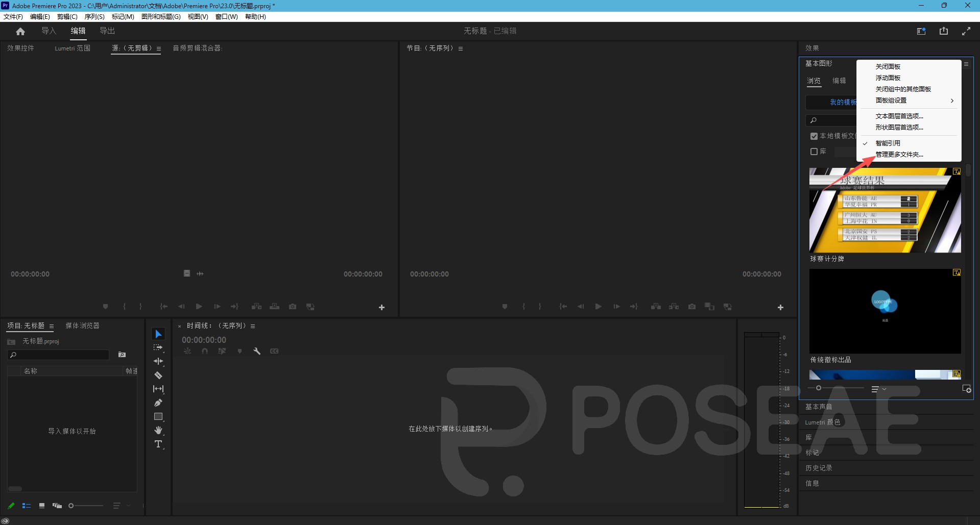Image resolution: width=980 pixels, height=525 pixels.
Task: Click Export Frame camera in Source monitor
Action: click(293, 307)
